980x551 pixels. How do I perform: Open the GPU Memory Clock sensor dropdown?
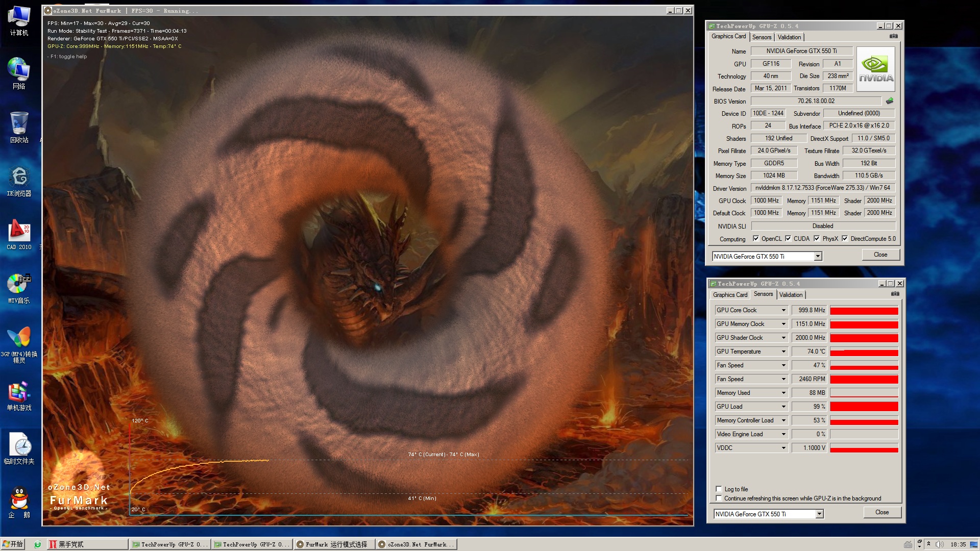click(x=783, y=324)
